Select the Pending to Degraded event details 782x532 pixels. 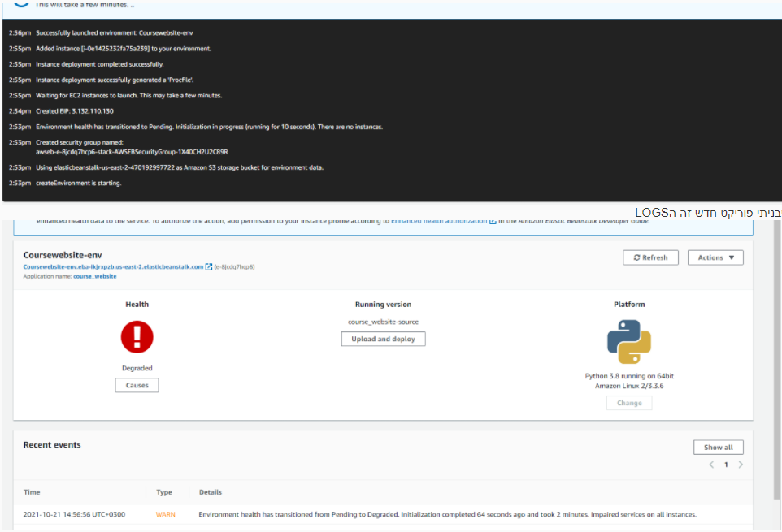(x=447, y=515)
